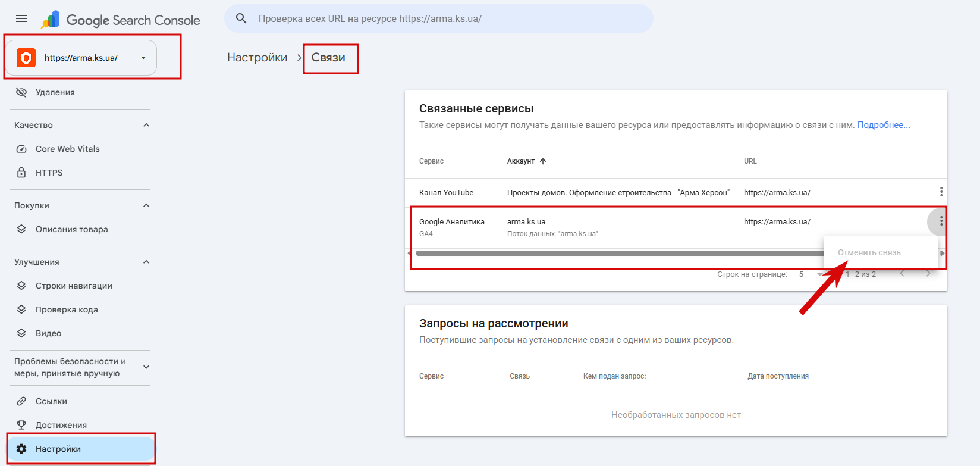Open Настройки in the sidebar
Image resolution: width=980 pixels, height=466 pixels.
(x=80, y=449)
